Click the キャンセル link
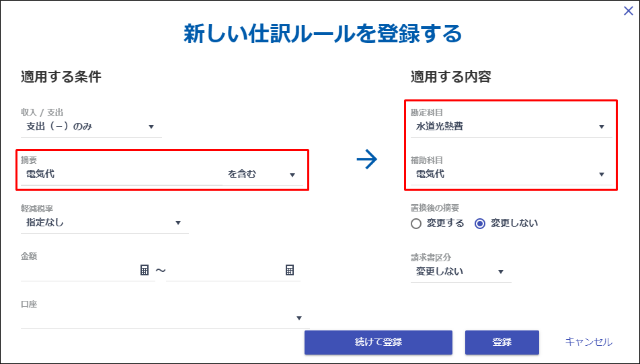The width and height of the screenshot is (640, 364). (x=589, y=342)
